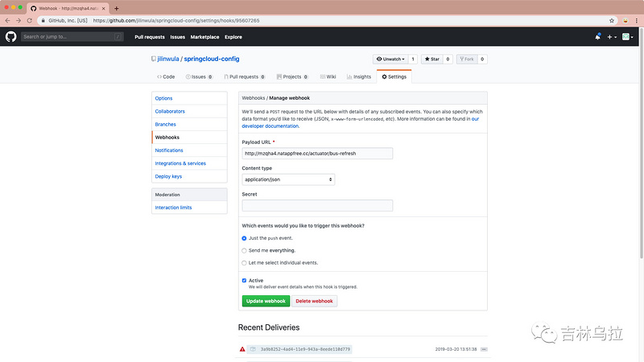Viewport: 644px width, 362px height.
Task: Click the GitHub Octocat logo
Action: 11,36
